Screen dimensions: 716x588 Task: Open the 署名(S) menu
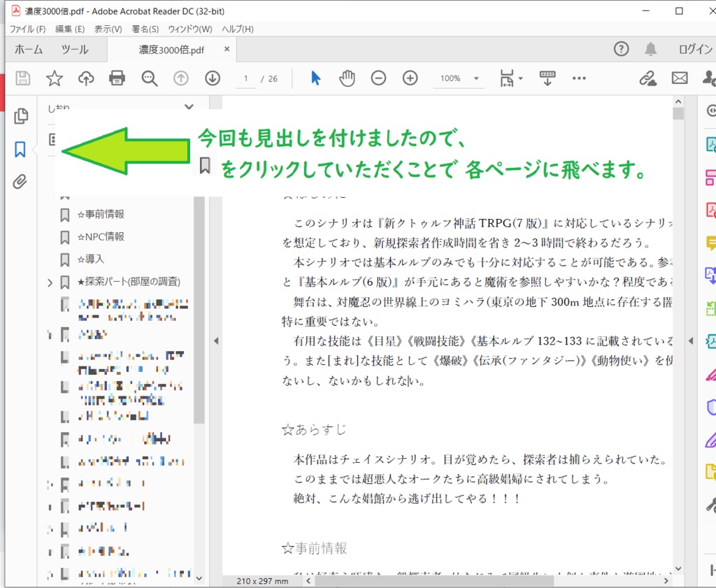pyautogui.click(x=145, y=29)
